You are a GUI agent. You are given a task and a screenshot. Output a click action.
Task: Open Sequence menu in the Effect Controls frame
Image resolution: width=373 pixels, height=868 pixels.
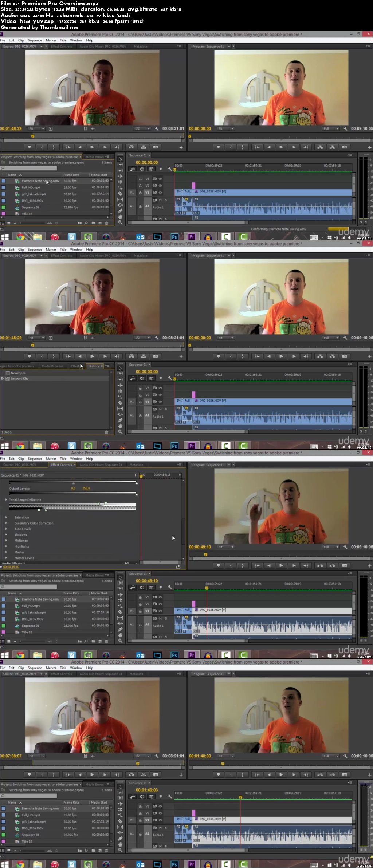pos(35,459)
